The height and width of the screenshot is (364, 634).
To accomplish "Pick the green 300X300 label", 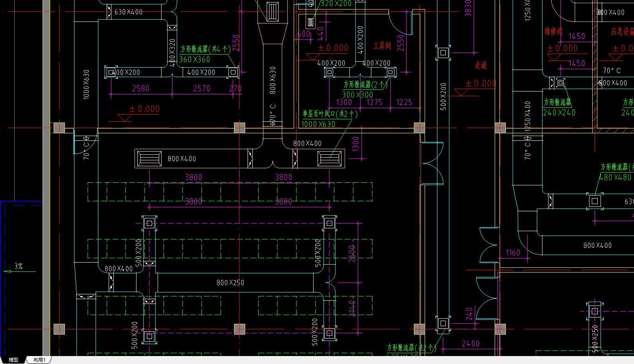I will [x=357, y=95].
